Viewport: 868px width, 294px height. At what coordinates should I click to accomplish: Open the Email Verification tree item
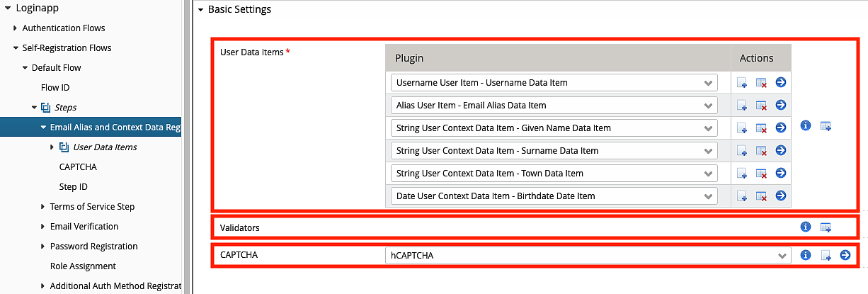84,227
